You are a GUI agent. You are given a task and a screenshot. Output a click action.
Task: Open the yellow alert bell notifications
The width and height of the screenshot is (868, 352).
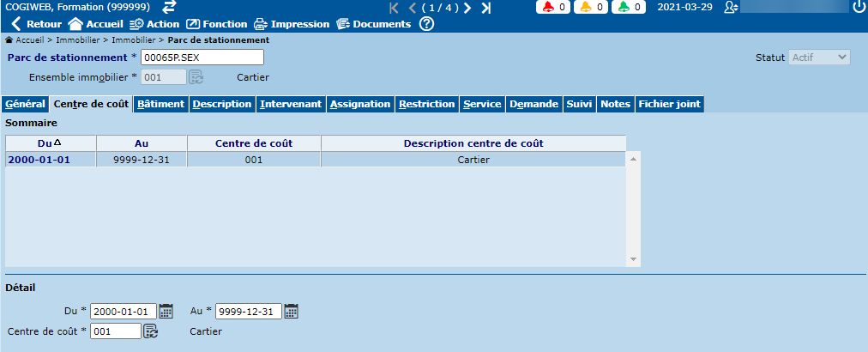[x=593, y=7]
